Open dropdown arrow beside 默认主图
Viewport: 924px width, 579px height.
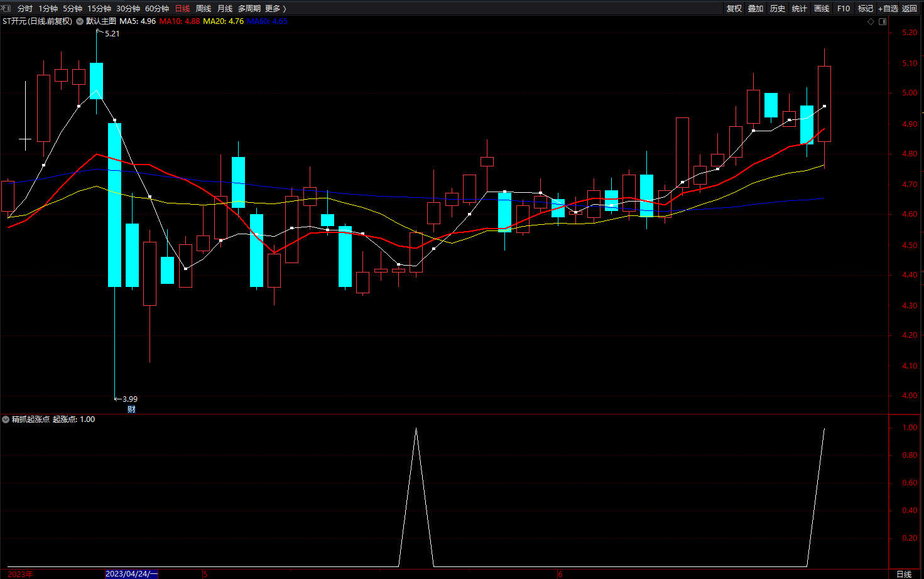pyautogui.click(x=80, y=21)
